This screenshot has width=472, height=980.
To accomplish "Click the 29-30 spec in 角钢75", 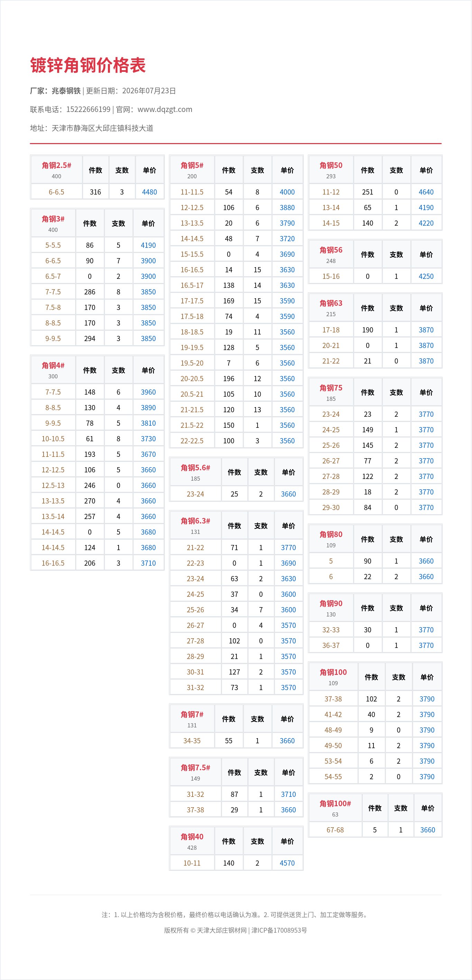I will (331, 507).
